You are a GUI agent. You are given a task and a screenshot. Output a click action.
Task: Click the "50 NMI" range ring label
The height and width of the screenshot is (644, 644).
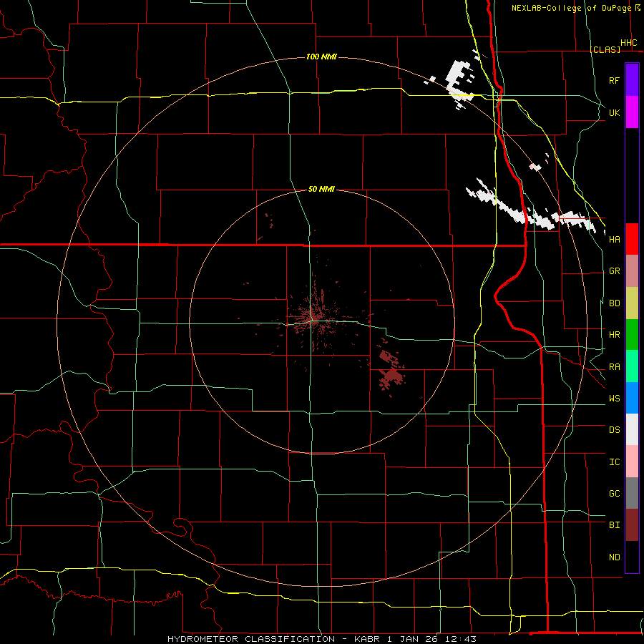[x=321, y=189]
